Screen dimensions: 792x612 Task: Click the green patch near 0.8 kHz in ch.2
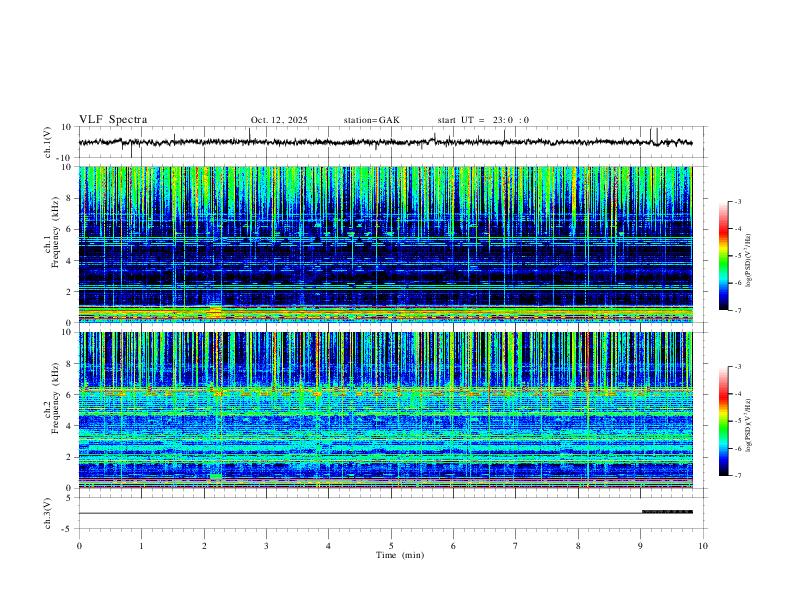click(216, 477)
